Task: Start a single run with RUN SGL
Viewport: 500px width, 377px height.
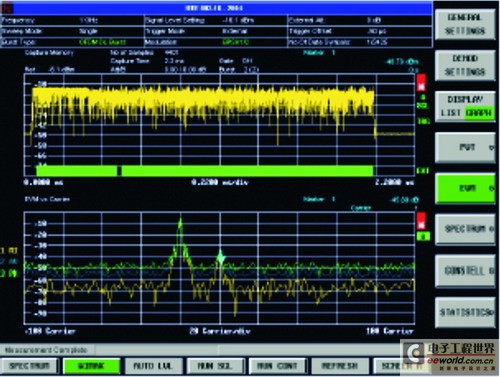Action: pos(215,366)
